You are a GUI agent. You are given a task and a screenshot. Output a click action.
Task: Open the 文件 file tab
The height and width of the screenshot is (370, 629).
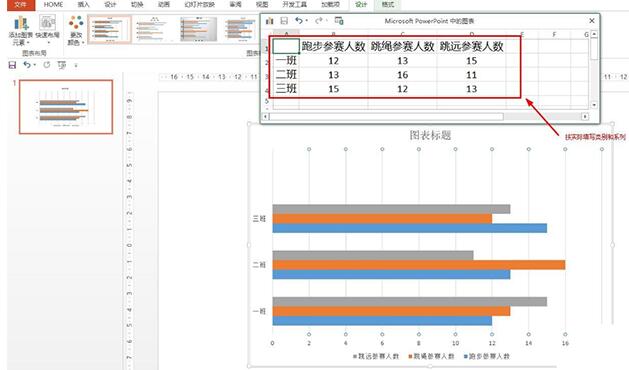point(21,5)
